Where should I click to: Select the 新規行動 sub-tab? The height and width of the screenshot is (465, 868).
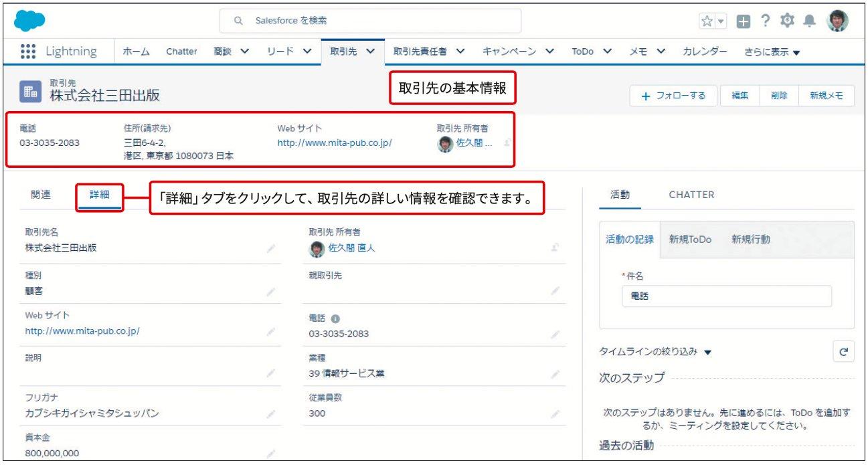point(750,240)
